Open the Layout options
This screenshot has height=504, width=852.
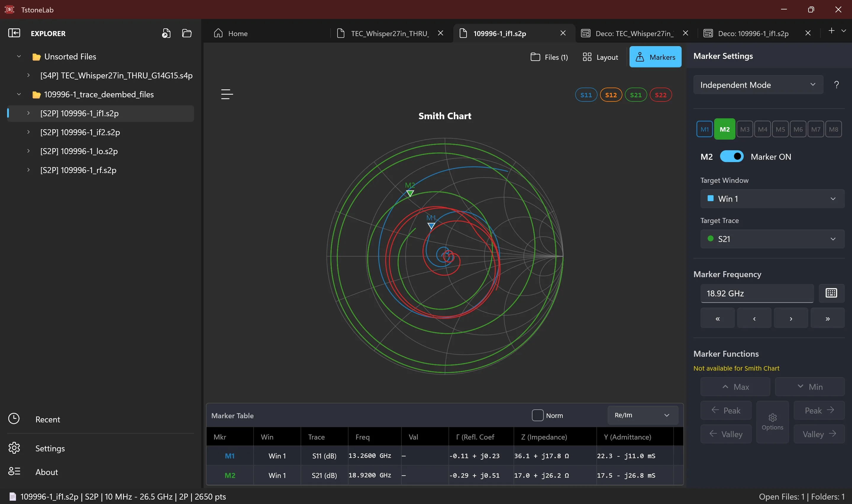600,57
